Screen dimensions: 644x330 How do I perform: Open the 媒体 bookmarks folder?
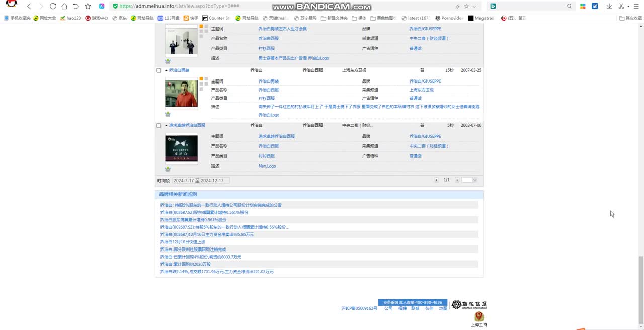coord(359,18)
